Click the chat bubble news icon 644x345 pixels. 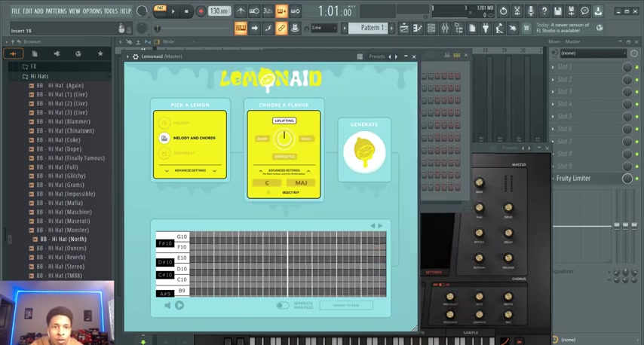[x=584, y=11]
